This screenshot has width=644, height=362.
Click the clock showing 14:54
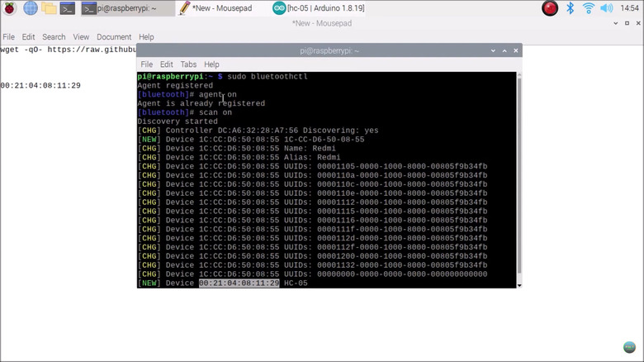point(628,8)
